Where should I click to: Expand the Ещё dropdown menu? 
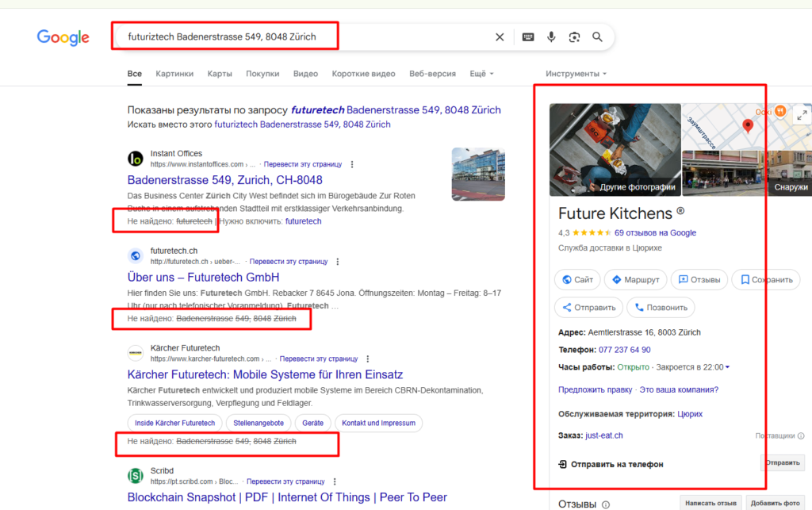tap(481, 74)
